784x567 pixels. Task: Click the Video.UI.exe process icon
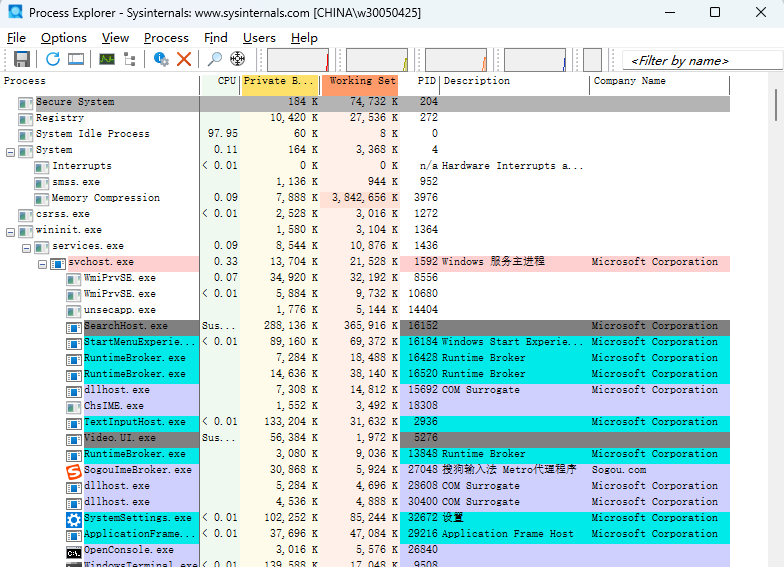[74, 440]
